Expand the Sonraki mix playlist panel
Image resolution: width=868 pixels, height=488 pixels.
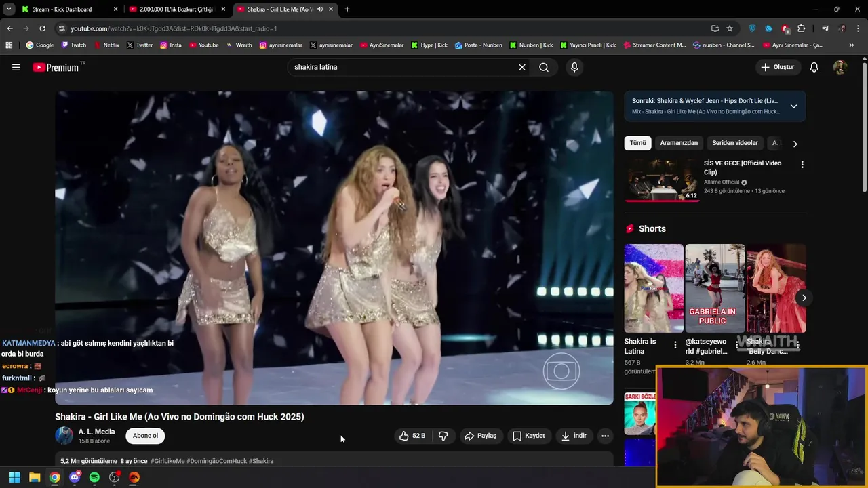(793, 106)
